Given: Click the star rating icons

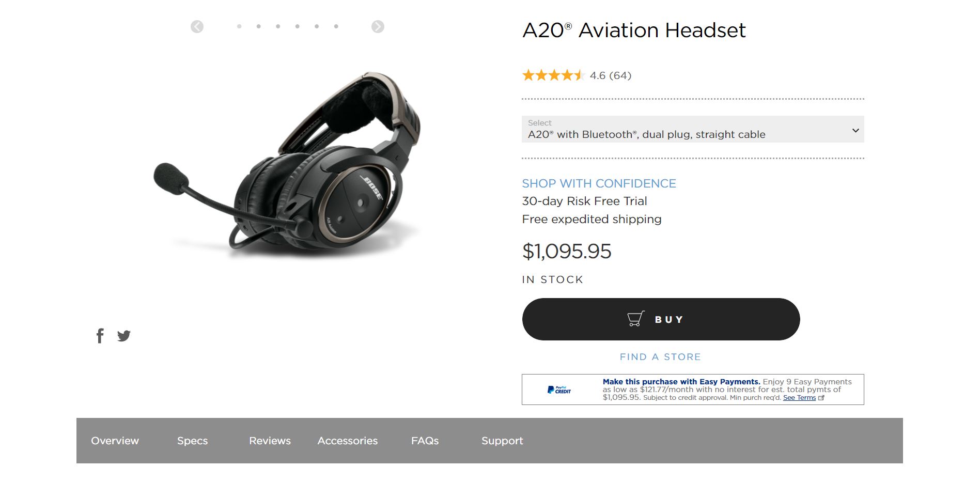Looking at the screenshot, I should [552, 75].
